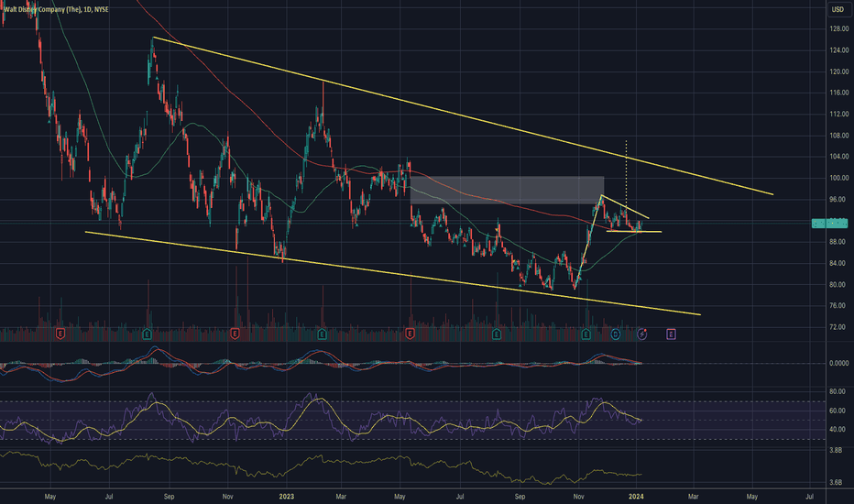Click the 0.0000 MACD scale label
The image size is (854, 504).
coord(838,363)
